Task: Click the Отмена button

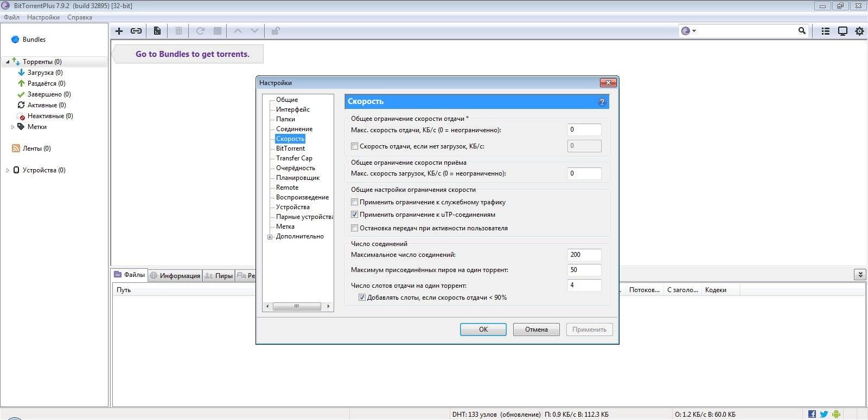Action: pyautogui.click(x=537, y=329)
